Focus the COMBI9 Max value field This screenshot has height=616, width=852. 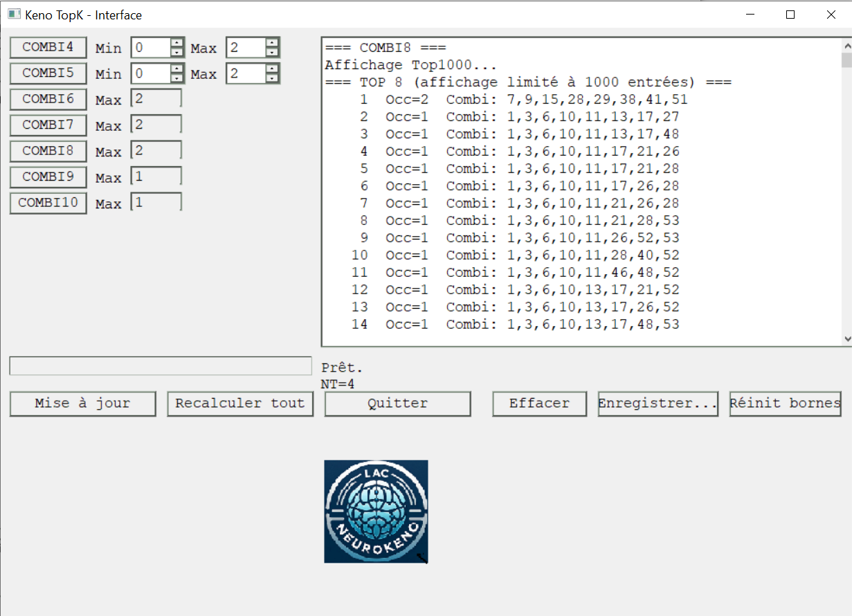[x=156, y=177]
